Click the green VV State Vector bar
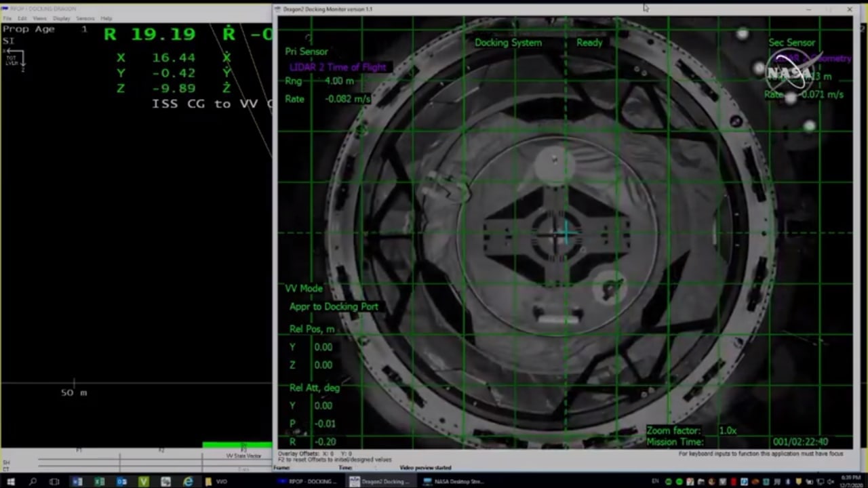 tap(237, 445)
